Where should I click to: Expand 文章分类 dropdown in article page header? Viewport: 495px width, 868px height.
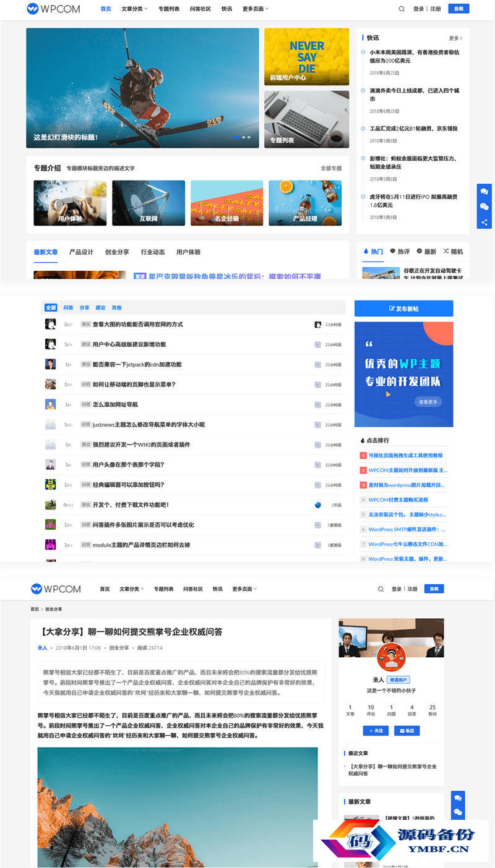click(x=132, y=589)
